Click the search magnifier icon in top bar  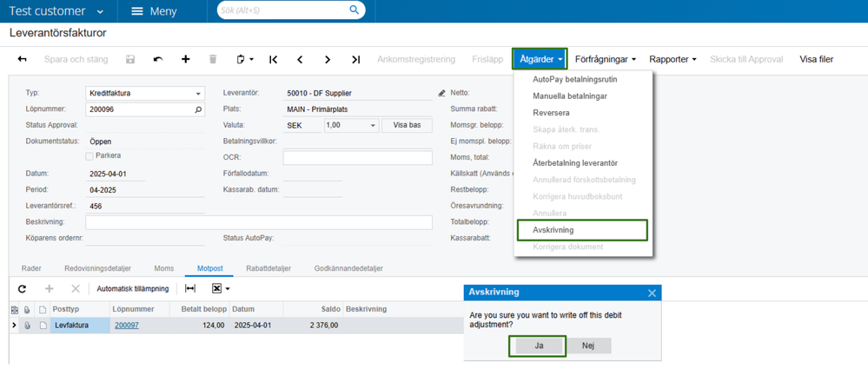point(354,10)
